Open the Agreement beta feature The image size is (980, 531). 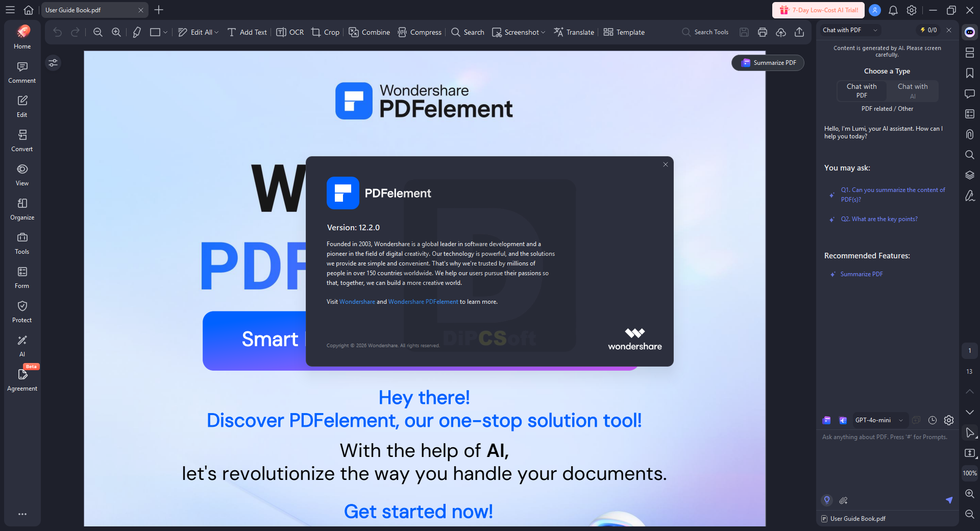click(x=22, y=380)
